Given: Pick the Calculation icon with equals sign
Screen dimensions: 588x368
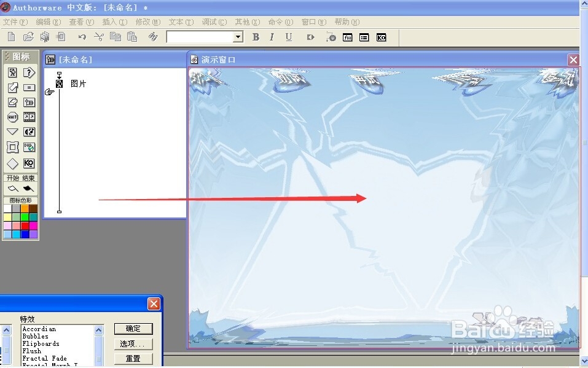Looking at the screenshot, I should pyautogui.click(x=29, y=87).
